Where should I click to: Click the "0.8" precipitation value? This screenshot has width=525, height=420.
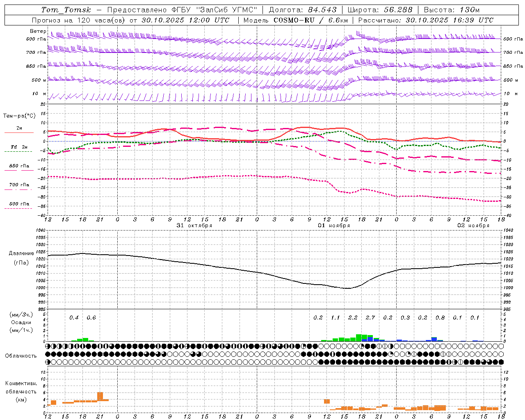pos(440,318)
